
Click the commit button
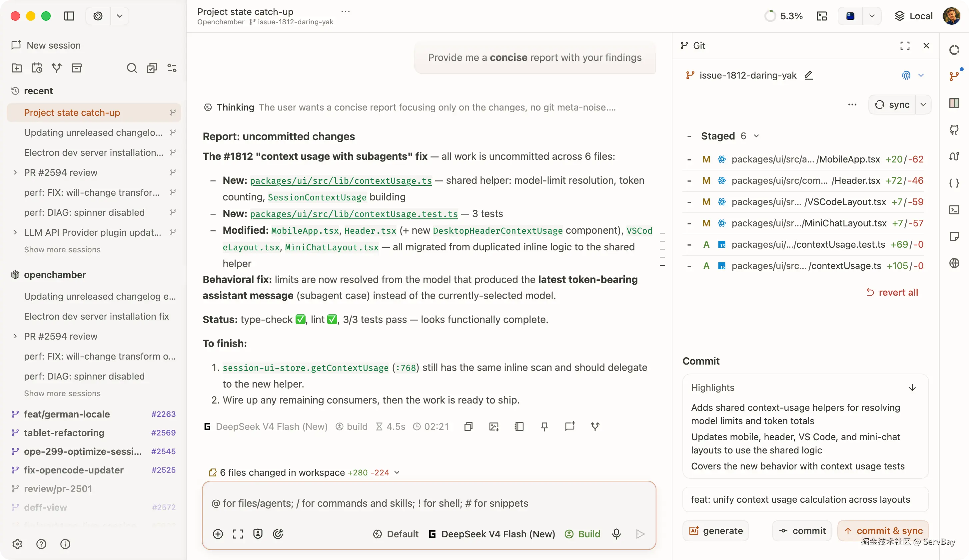(802, 531)
